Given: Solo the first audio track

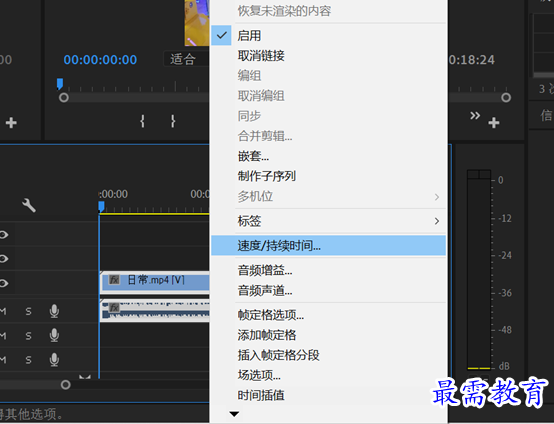Looking at the screenshot, I should pos(28,311).
